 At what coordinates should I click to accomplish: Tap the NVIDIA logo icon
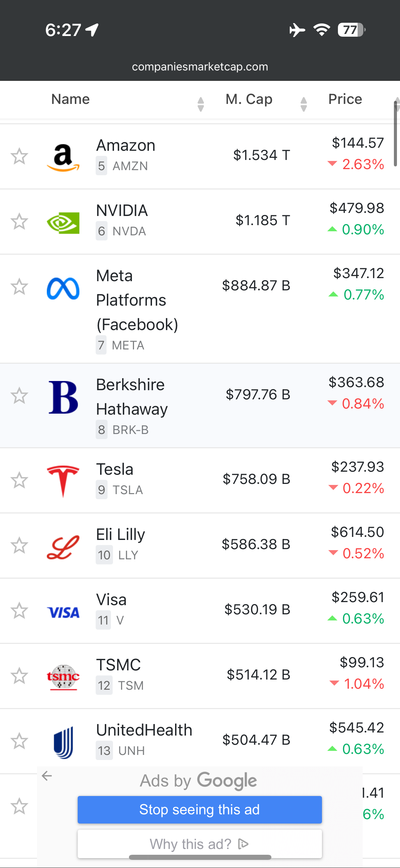coord(63,222)
